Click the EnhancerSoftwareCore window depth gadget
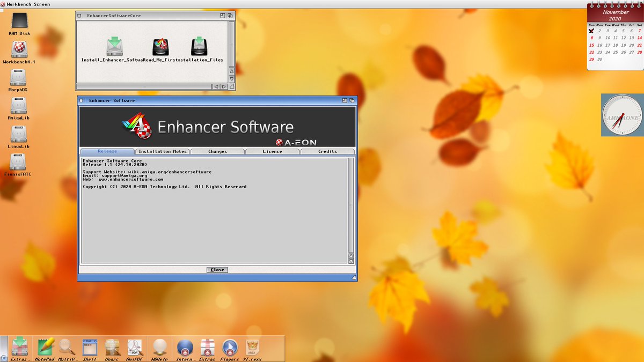The image size is (644, 362). (x=230, y=16)
